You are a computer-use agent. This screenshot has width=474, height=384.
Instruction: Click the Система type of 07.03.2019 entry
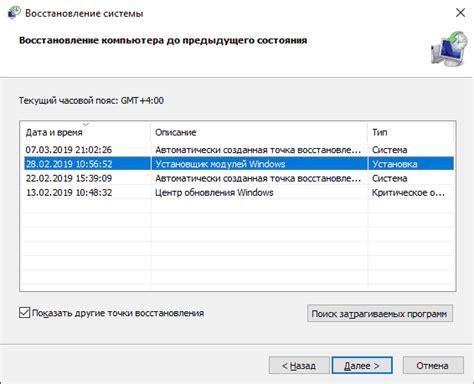point(389,150)
